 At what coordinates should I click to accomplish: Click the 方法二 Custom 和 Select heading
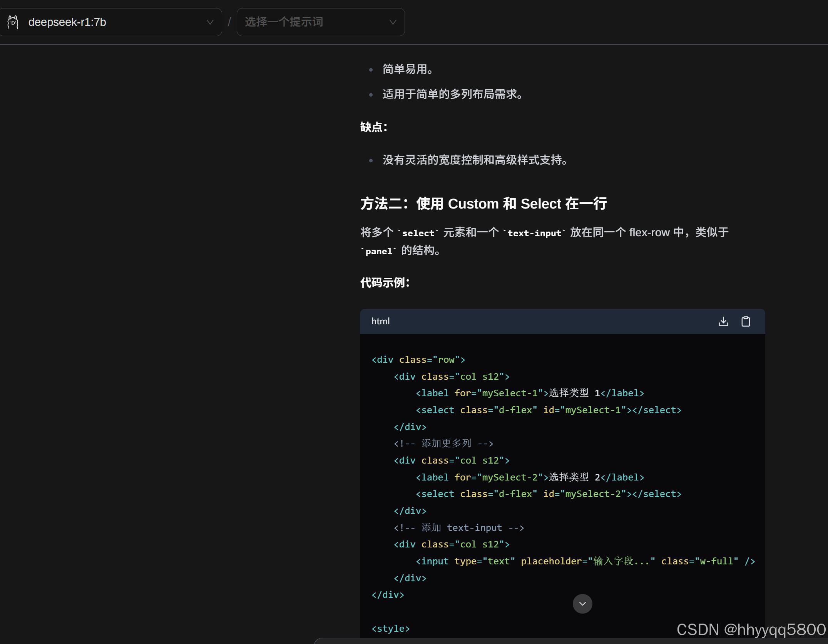483,204
